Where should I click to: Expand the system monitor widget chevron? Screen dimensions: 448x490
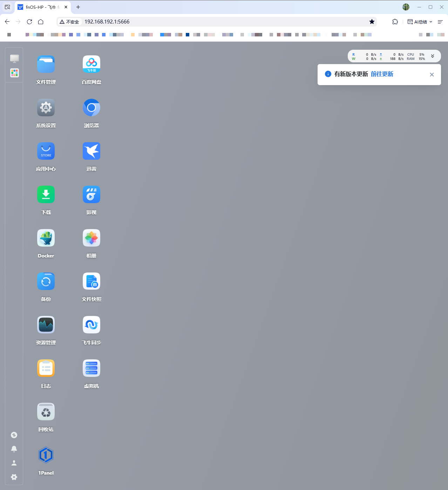(433, 56)
